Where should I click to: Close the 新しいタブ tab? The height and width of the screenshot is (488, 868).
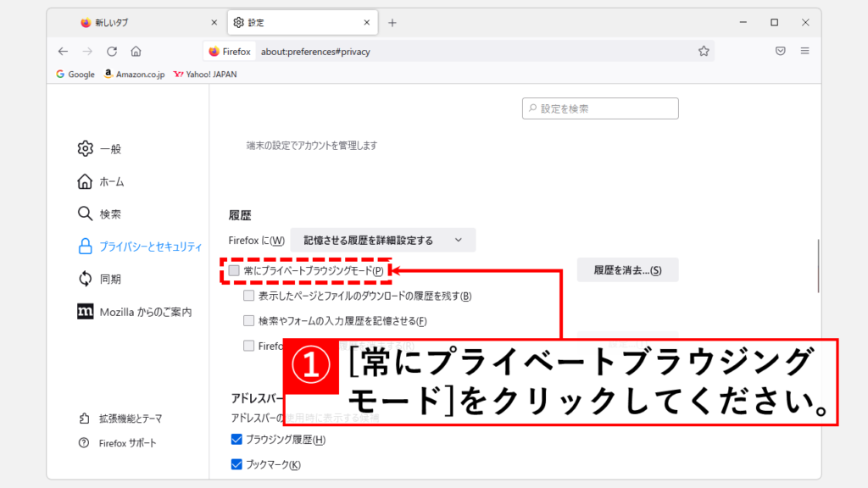[214, 23]
